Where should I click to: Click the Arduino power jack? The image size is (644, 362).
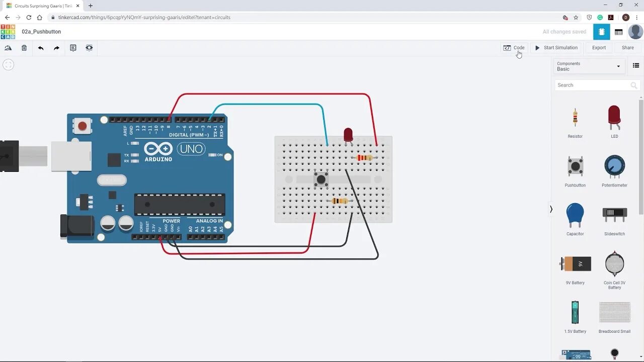coord(77,226)
